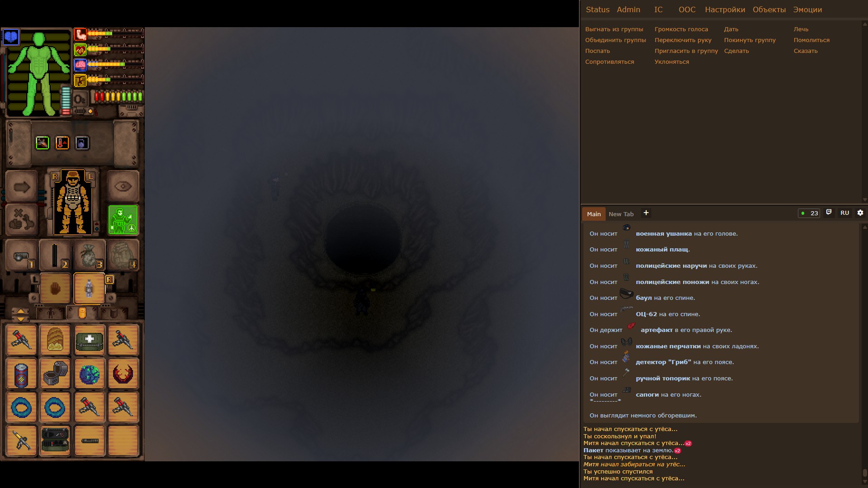Click the green first aid kit item
The width and height of the screenshot is (868, 488).
point(89,340)
